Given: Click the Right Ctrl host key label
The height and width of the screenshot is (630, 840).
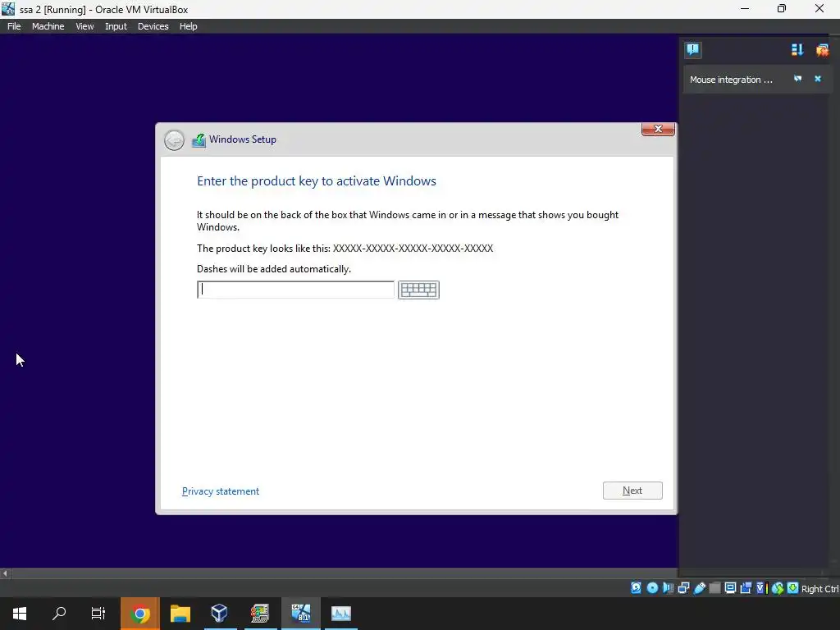Looking at the screenshot, I should click(819, 589).
